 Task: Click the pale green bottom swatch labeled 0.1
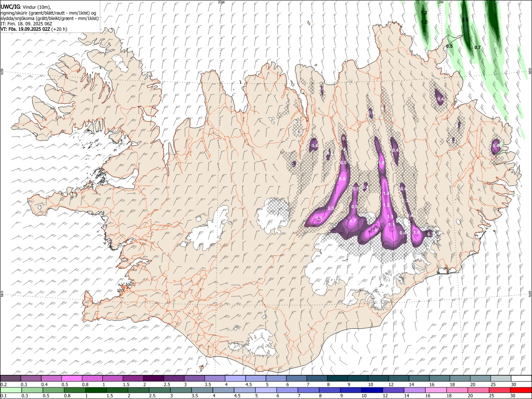click(11, 390)
